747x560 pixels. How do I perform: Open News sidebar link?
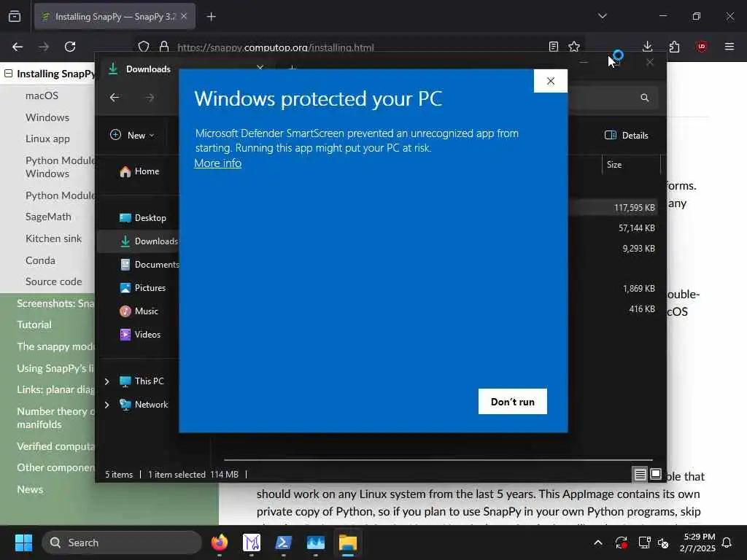coord(30,489)
